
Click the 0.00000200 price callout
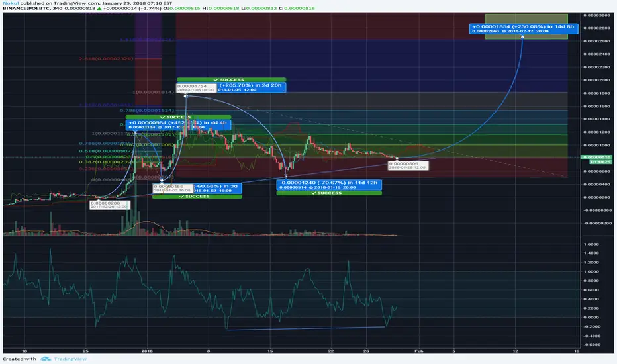point(109,205)
